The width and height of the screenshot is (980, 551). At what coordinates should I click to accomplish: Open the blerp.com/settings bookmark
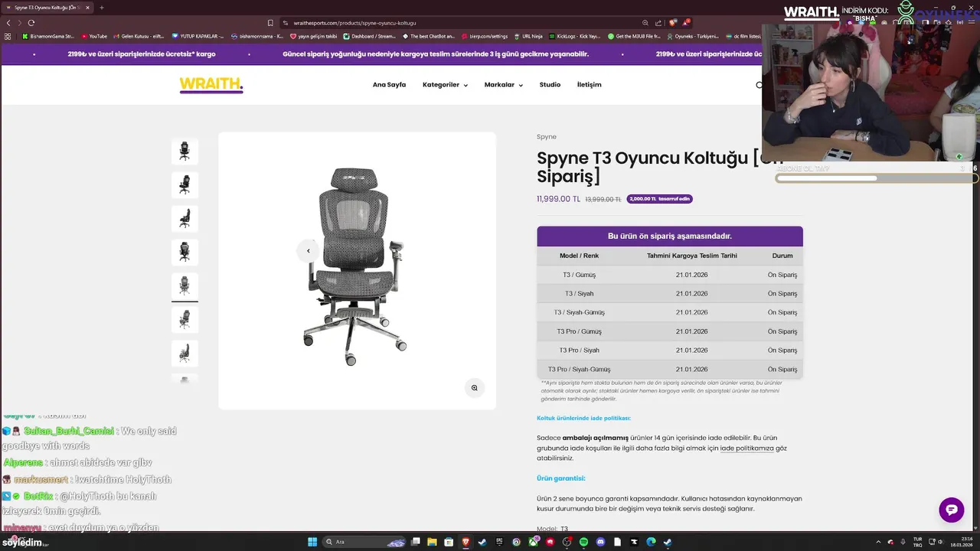485,36
